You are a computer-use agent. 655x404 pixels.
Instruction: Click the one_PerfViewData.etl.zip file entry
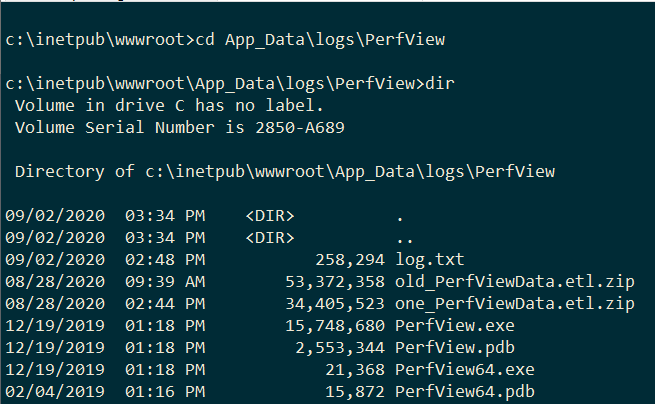516,303
